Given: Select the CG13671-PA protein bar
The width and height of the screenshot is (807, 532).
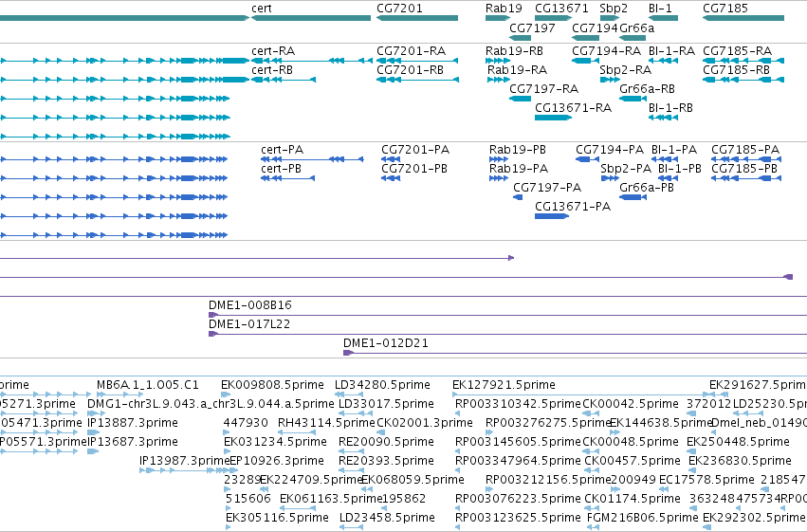Looking at the screenshot, I should [552, 216].
